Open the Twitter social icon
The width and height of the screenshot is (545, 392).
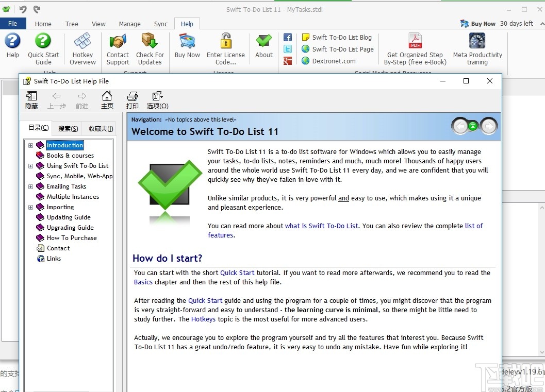click(287, 49)
